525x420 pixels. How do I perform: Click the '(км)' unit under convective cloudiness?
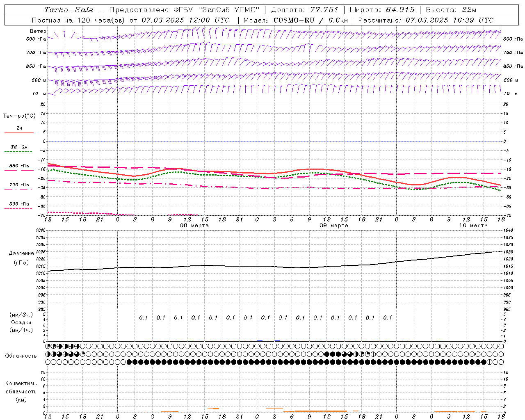21,399
